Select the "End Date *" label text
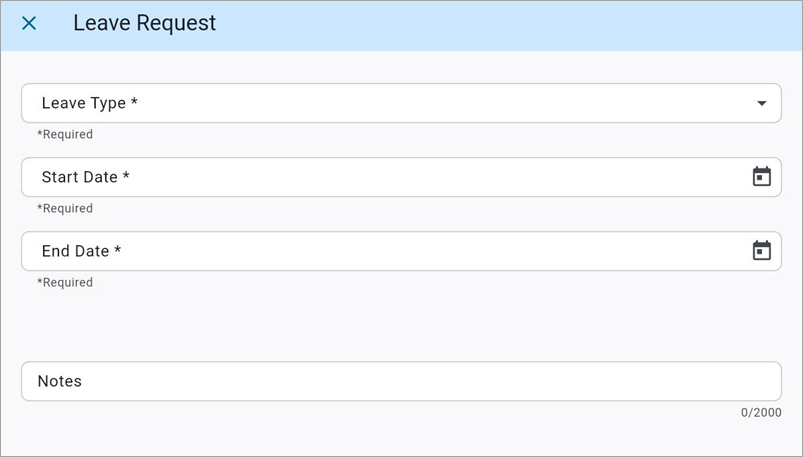The image size is (803, 457). 81,251
